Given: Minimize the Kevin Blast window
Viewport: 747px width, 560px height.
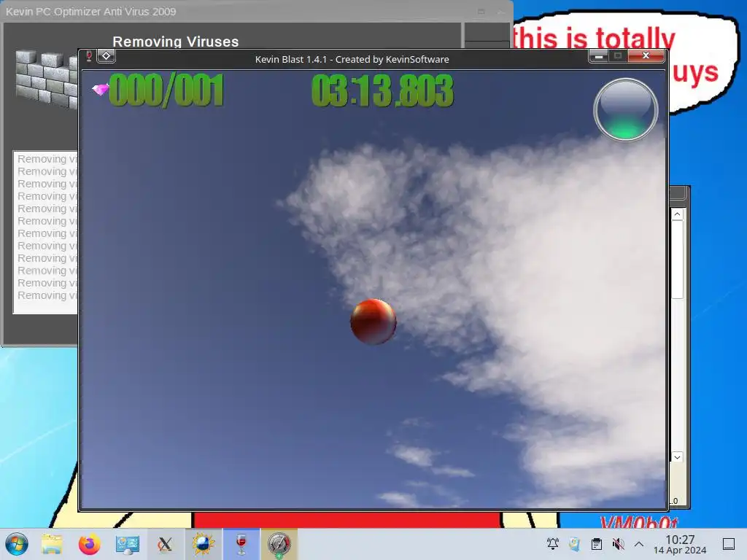Looking at the screenshot, I should 598,56.
